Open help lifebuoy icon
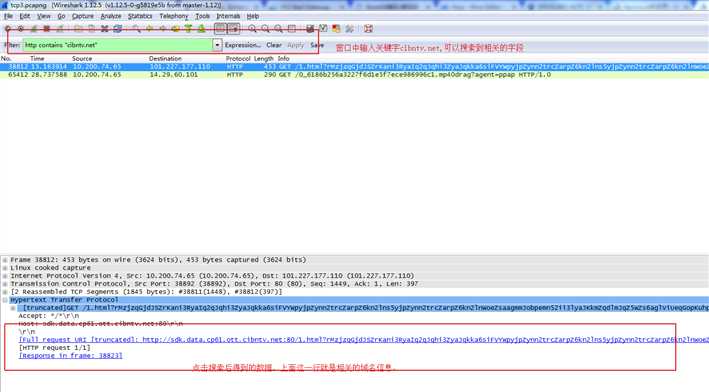This screenshot has height=392, width=709. 369,28
